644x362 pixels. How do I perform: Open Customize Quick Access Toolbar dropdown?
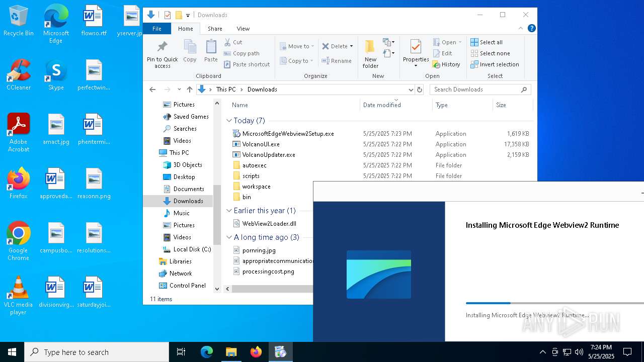coord(188,16)
